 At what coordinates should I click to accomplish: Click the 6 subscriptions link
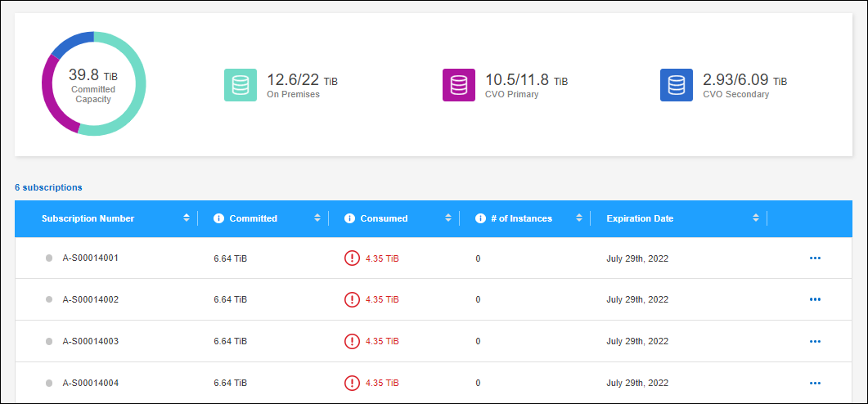(x=48, y=187)
